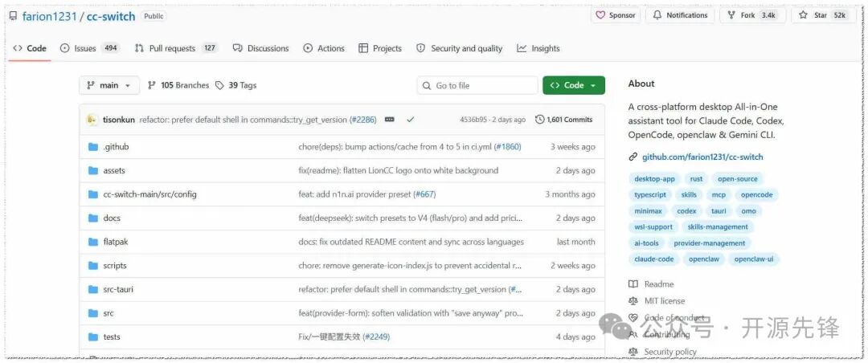Select the skills-management topic tag

click(x=718, y=226)
